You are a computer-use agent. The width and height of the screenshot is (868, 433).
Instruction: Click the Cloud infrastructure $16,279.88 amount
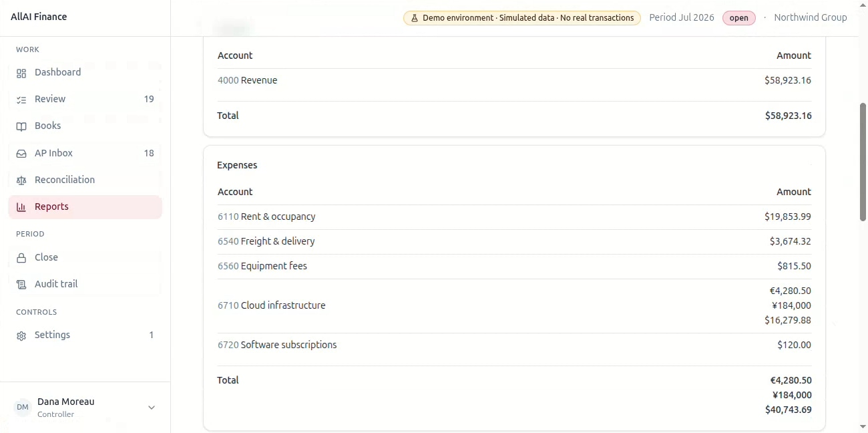tap(788, 320)
